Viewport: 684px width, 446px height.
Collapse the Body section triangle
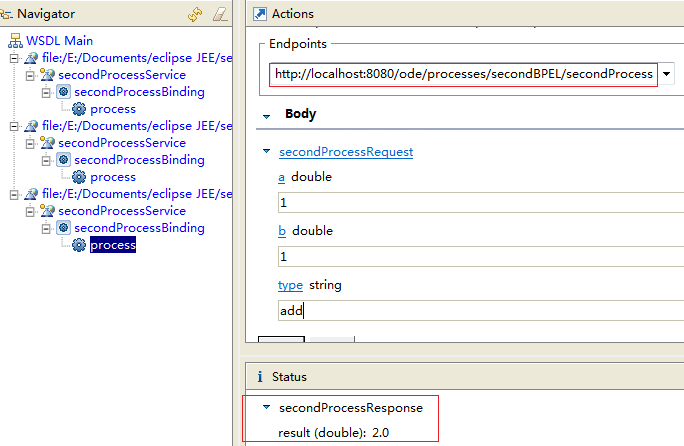coord(267,116)
